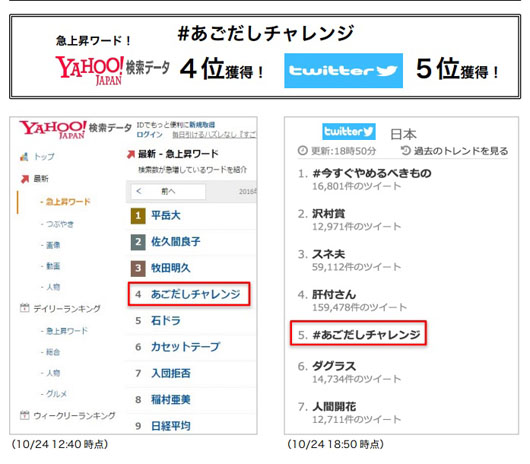Open the 沢村賞 Twitter trend

pyautogui.click(x=329, y=214)
